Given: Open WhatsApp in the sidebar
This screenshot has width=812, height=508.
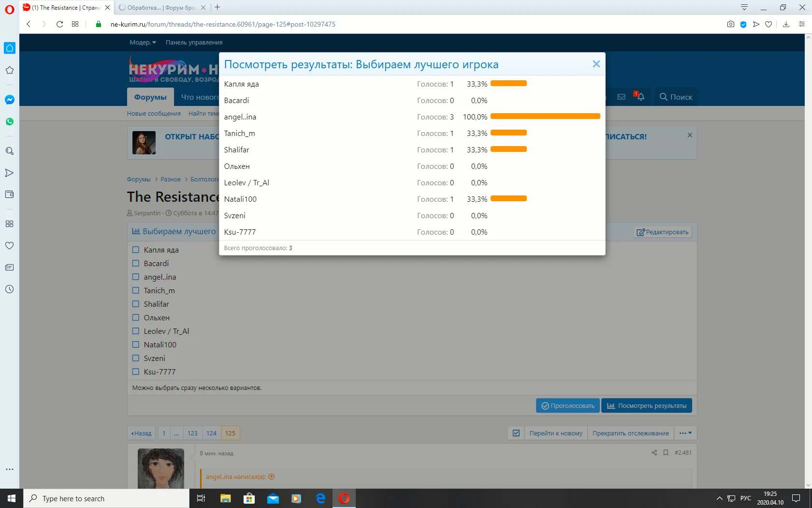Looking at the screenshot, I should [9, 121].
